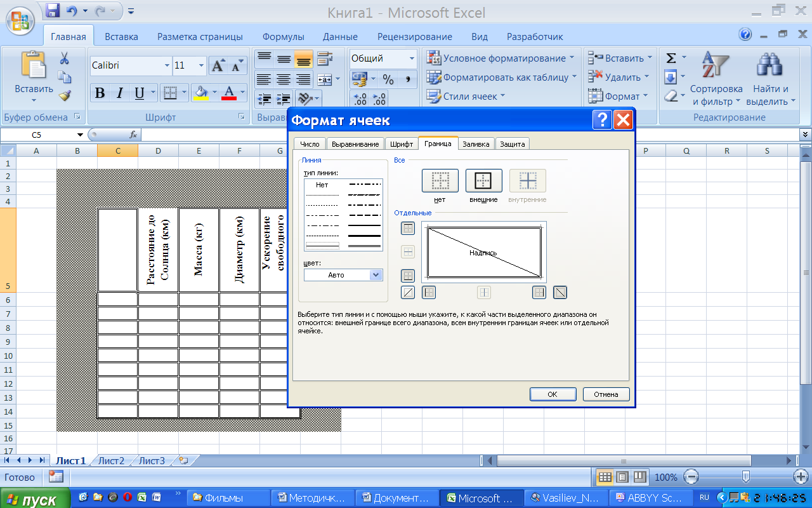Choose the внешние outline border preset
The height and width of the screenshot is (508, 812).
coord(483,181)
